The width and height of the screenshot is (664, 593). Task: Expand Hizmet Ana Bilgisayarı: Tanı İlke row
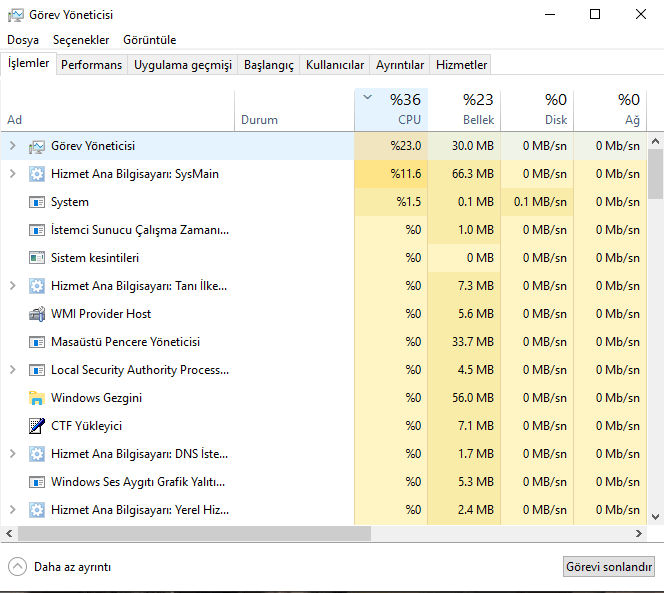[x=13, y=285]
